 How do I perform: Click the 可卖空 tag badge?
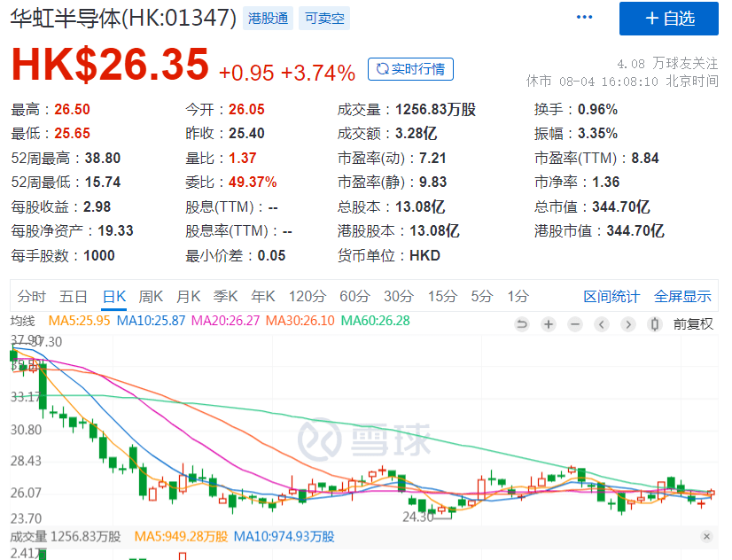pyautogui.click(x=324, y=19)
